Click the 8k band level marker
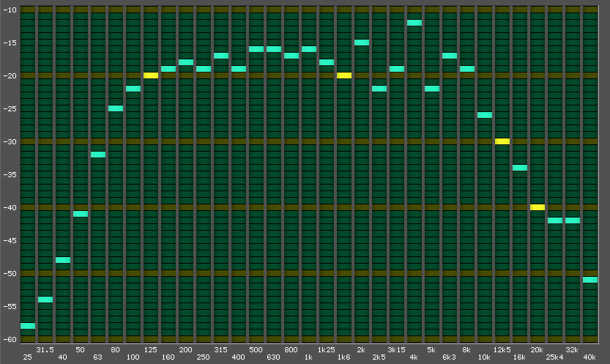 click(x=467, y=69)
